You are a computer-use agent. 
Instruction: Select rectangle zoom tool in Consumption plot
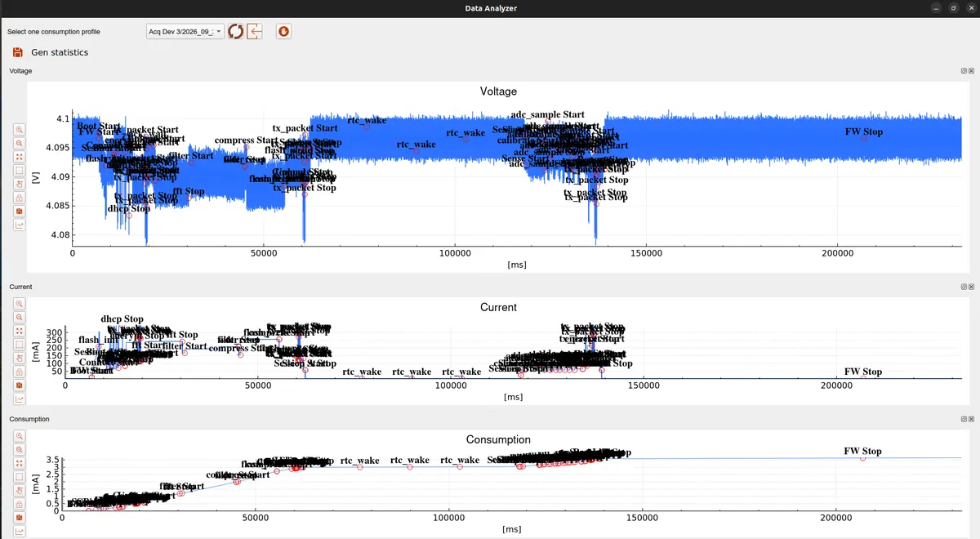tap(20, 477)
